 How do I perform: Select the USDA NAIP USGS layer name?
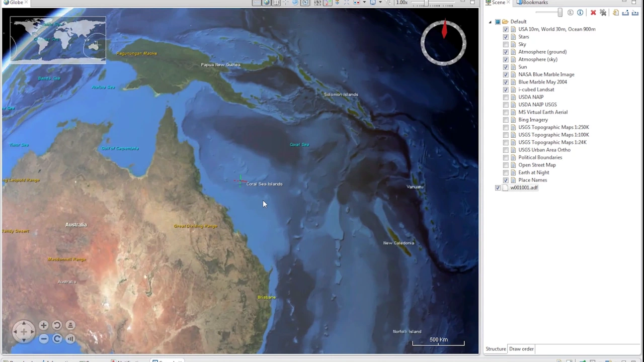tap(537, 105)
